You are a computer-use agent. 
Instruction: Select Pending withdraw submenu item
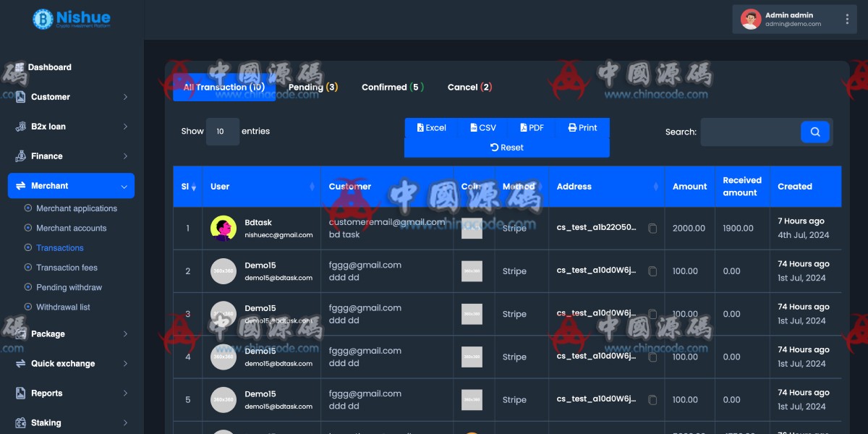pos(69,287)
